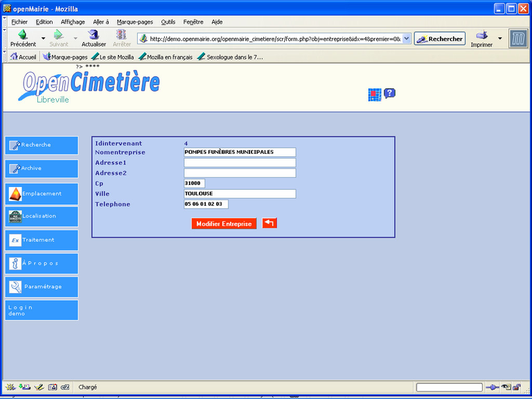Expand the Précédent history dropdown arrow

(x=43, y=39)
